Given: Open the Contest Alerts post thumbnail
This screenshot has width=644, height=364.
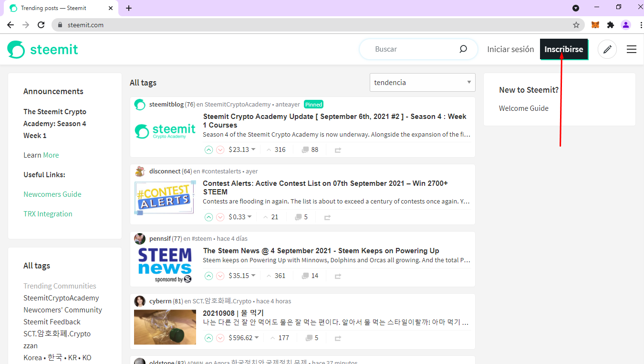Looking at the screenshot, I should tap(165, 197).
